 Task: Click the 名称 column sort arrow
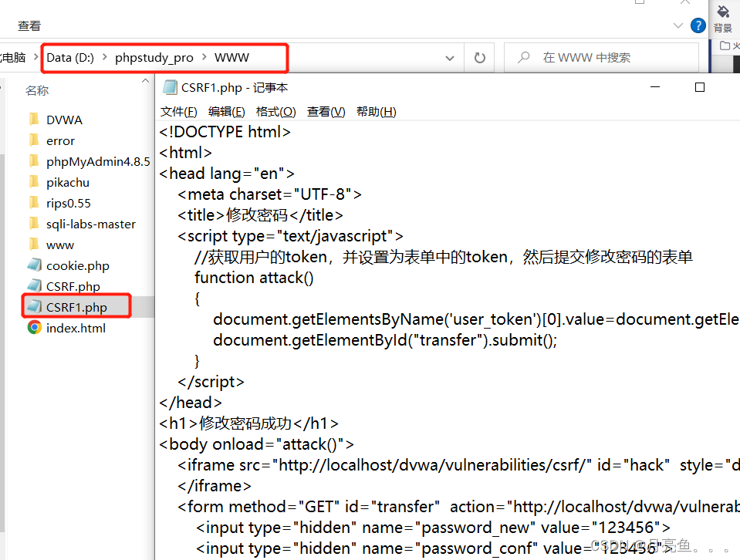pyautogui.click(x=145, y=81)
